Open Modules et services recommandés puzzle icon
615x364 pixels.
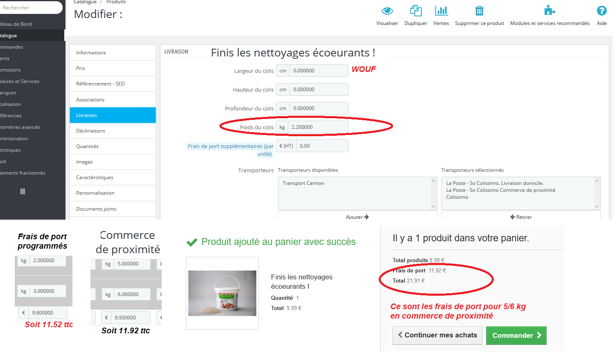tap(549, 11)
